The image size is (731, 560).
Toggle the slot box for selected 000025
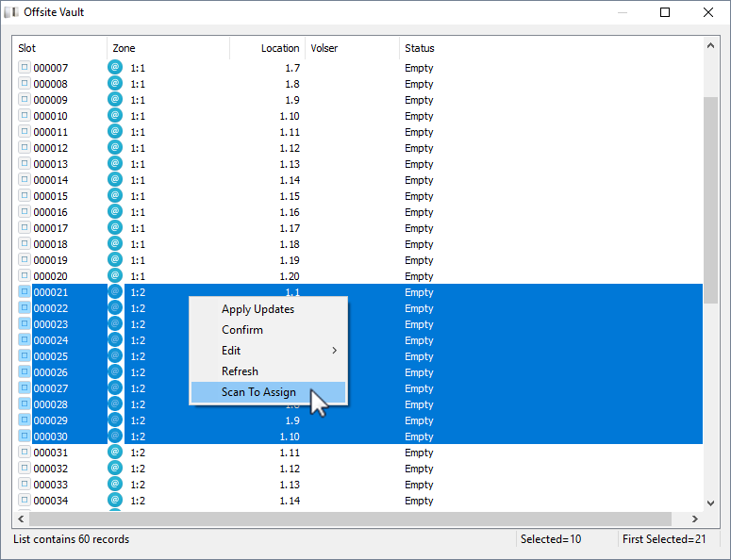(25, 355)
